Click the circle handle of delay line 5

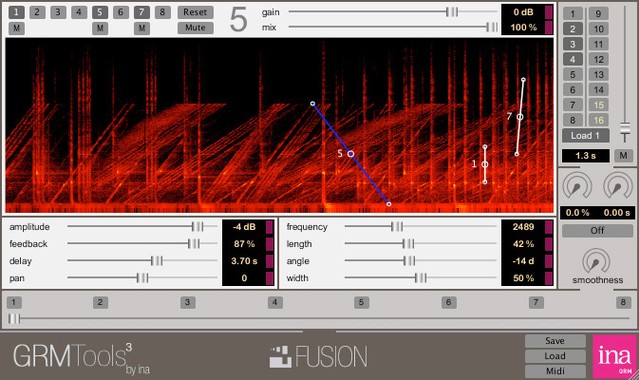[x=350, y=154]
